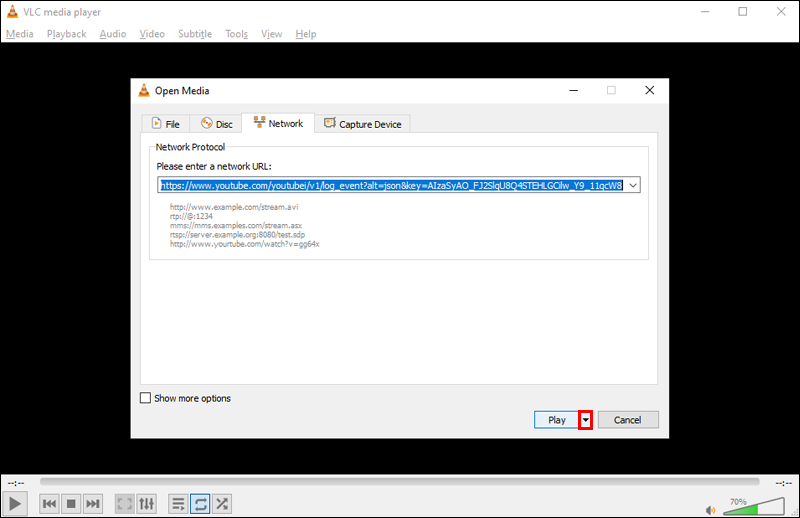Click example 'rtsp://server.example.org:8080/test.sdp'
The image size is (800, 518).
pyautogui.click(x=237, y=235)
